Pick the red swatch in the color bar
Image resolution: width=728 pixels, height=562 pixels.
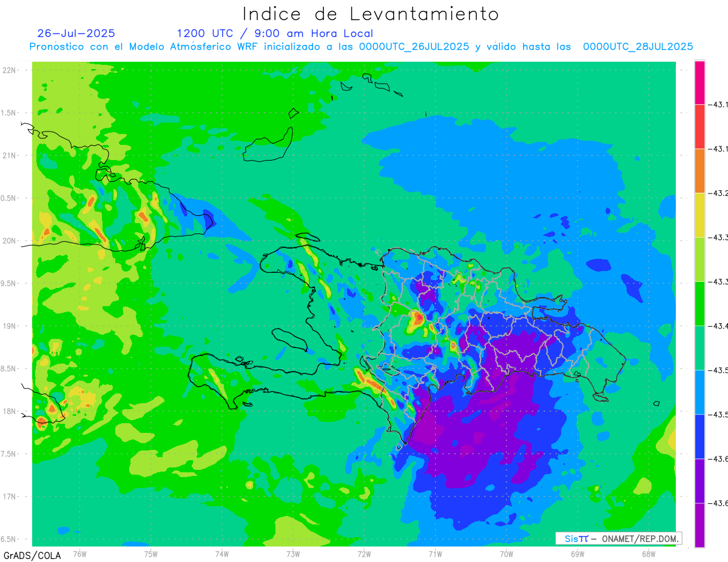699,127
